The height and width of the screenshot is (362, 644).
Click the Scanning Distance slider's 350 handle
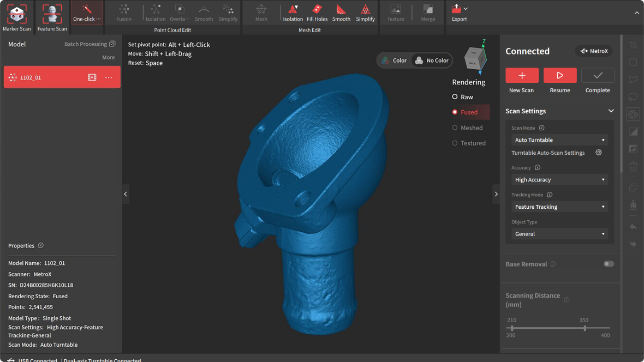(x=585, y=328)
